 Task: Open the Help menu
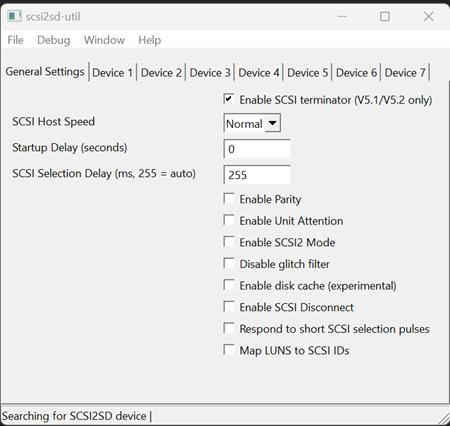click(150, 40)
